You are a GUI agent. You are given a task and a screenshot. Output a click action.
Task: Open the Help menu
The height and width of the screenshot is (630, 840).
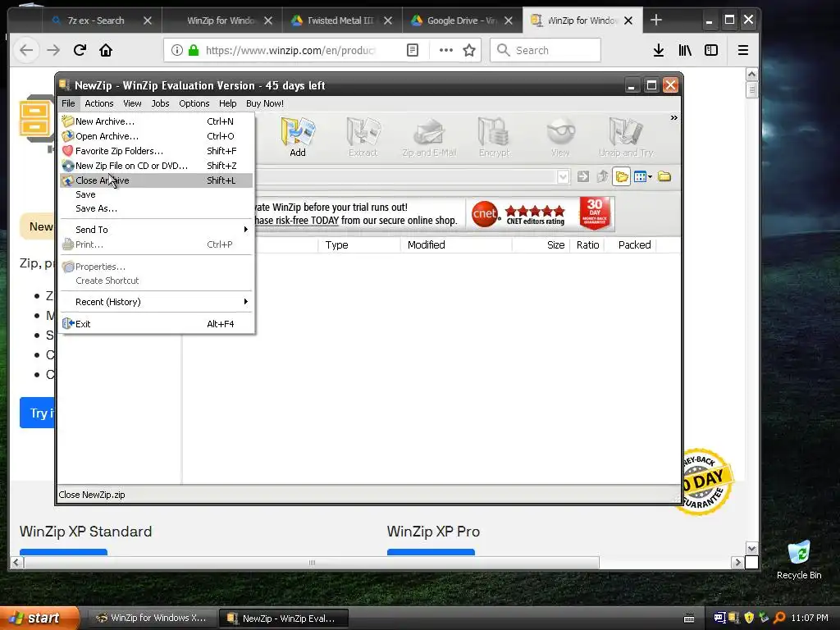228,103
